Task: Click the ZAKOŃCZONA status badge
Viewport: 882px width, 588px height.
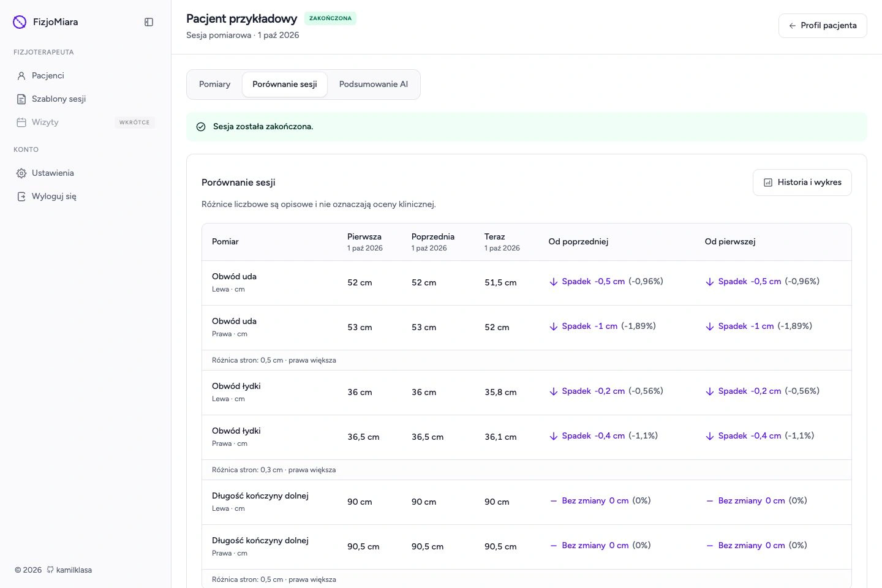Action: point(330,18)
